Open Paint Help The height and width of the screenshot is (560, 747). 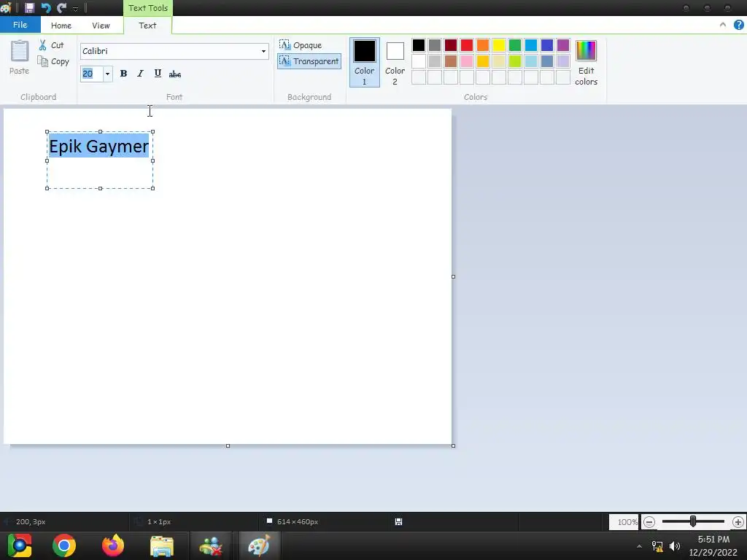[739, 25]
